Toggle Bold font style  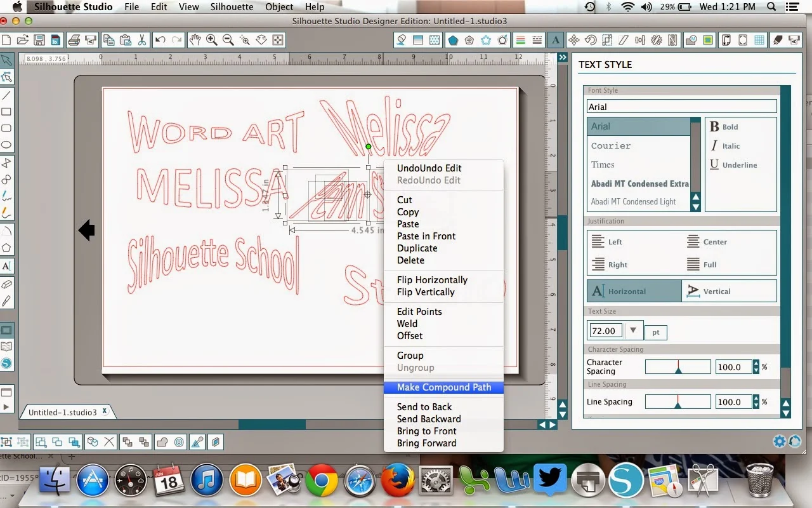point(724,126)
